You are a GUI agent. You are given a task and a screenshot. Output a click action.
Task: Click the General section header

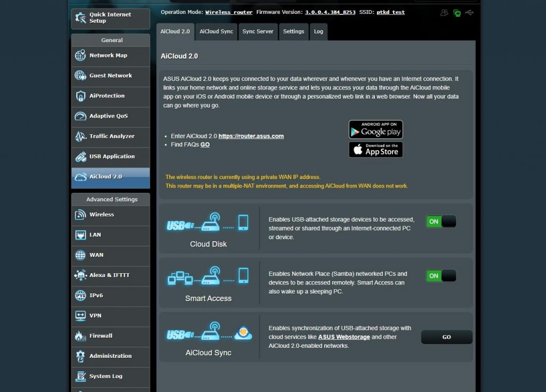point(111,40)
